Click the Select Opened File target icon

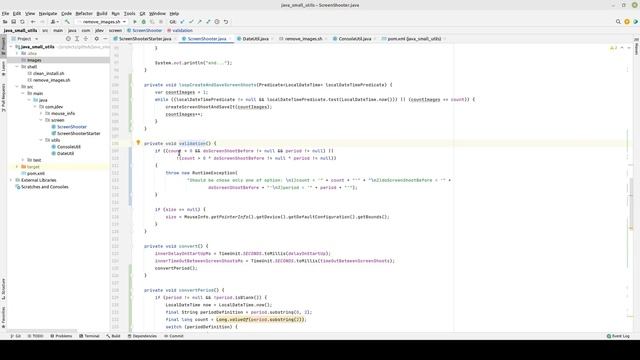68,39
